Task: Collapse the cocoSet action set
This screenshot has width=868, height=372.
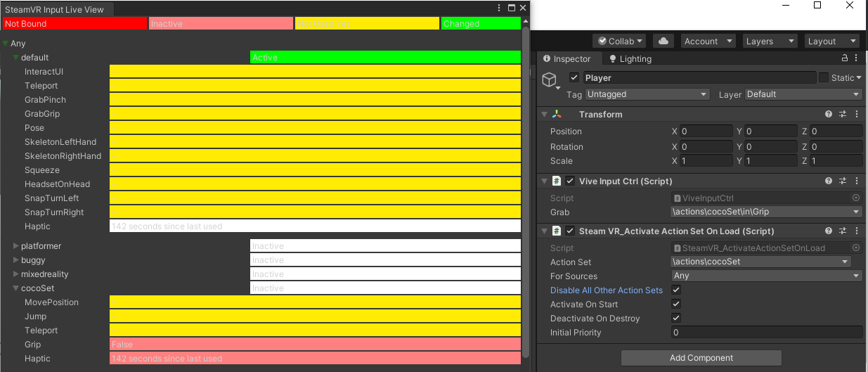Action: 15,288
